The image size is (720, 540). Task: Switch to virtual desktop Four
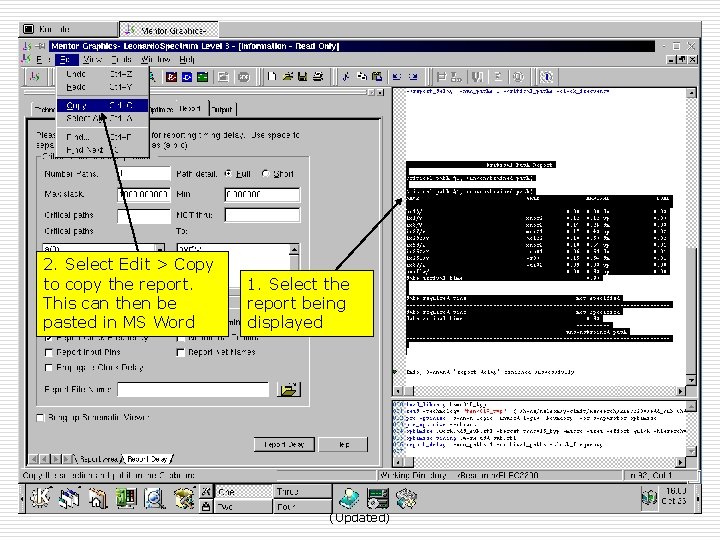click(302, 506)
